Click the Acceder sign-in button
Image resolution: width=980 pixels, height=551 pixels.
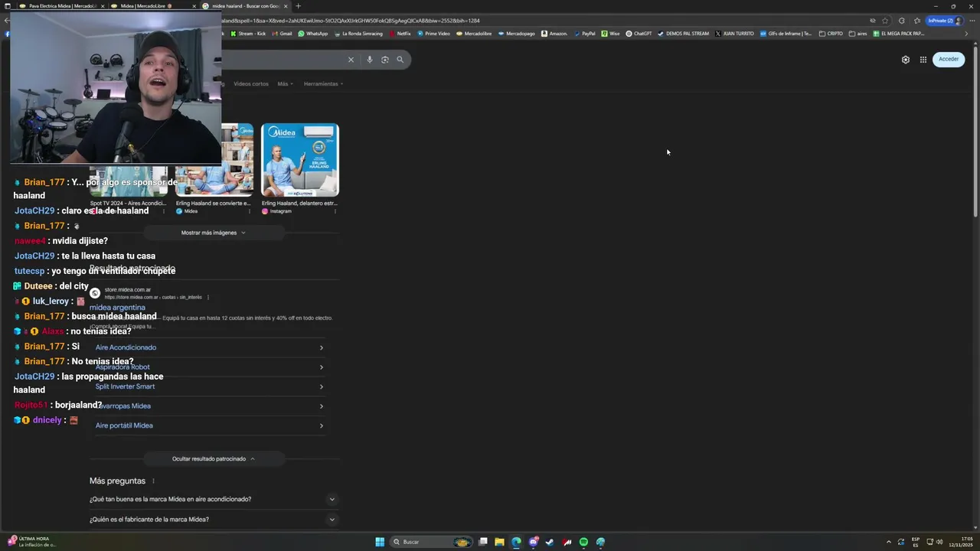(x=949, y=59)
